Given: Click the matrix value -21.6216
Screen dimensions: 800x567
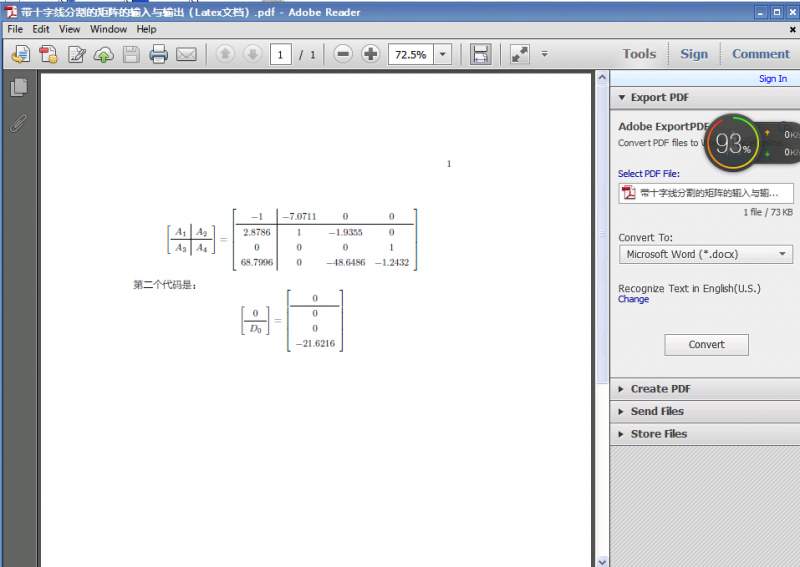Looking at the screenshot, I should 315,343.
